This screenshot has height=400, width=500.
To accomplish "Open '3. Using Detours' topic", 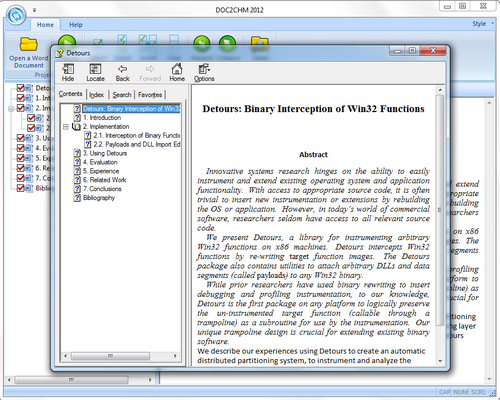I will tap(105, 153).
